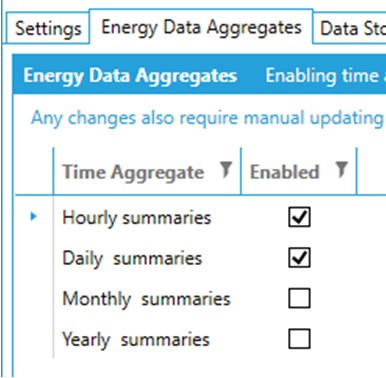Click the row selector cell beside Daily summaries
The height and width of the screenshot is (378, 386).
(33, 258)
